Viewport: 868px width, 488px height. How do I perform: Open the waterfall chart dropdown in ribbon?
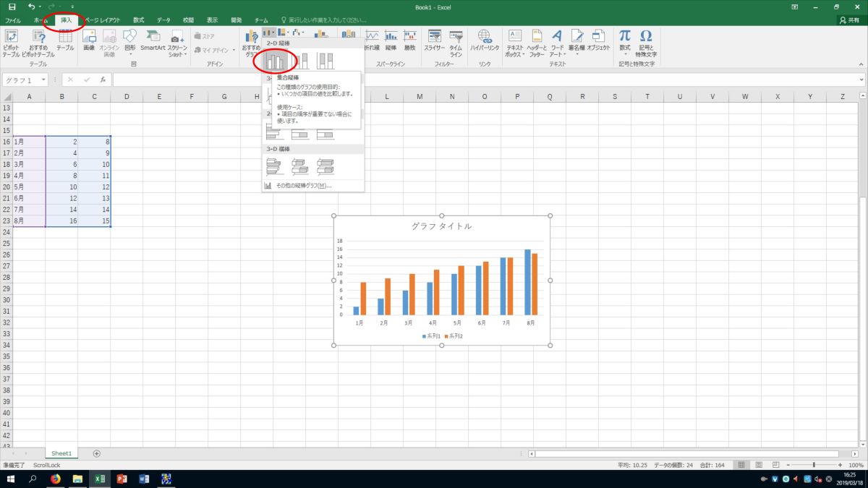click(299, 33)
